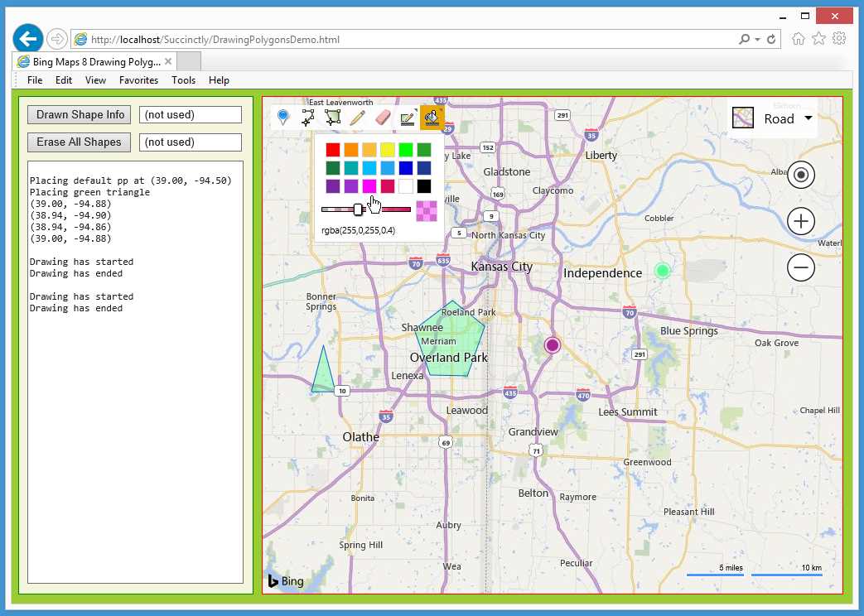Open the File menu
Screen dimensions: 864x616
coord(34,80)
